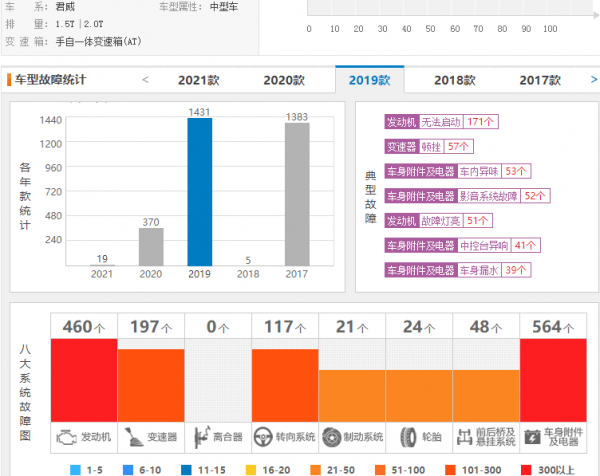Select the suspension (前后桥及悬挂系统) icon
Image resolution: width=600 pixels, height=476 pixels.
click(x=465, y=437)
